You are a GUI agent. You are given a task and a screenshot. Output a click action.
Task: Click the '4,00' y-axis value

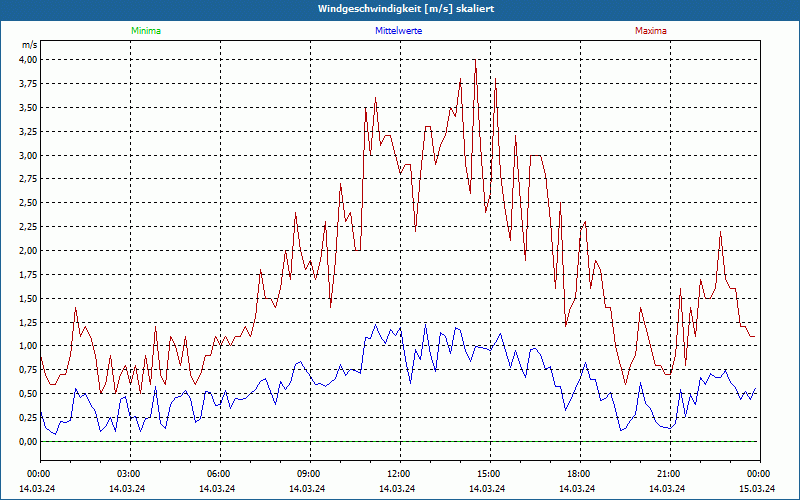pos(28,60)
